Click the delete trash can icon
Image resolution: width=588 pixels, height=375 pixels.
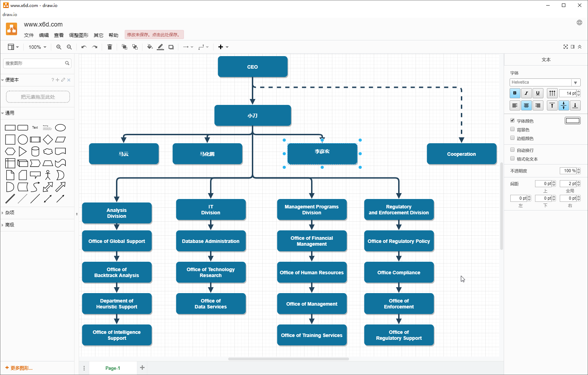click(x=110, y=47)
